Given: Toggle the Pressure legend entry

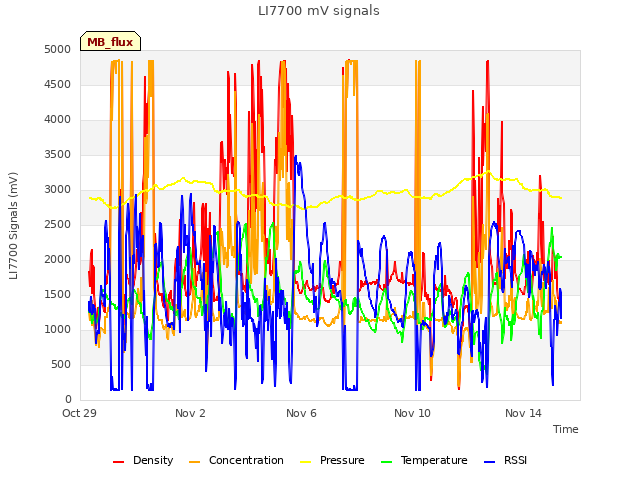Looking at the screenshot, I should pos(332,460).
